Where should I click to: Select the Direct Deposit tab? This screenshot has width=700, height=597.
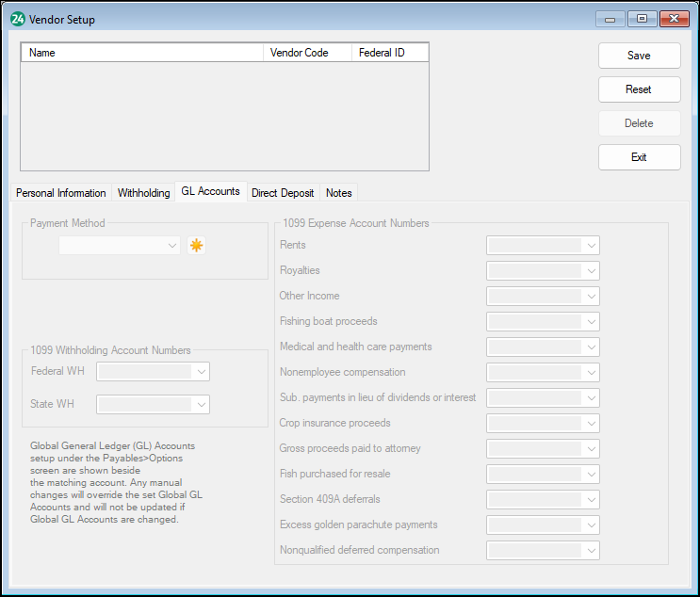(x=283, y=193)
